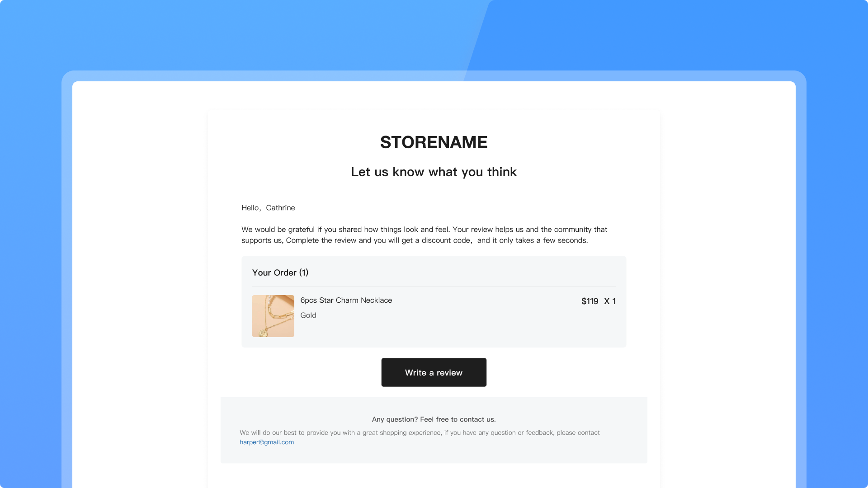Click the name Cathrine in the greeting

pyautogui.click(x=280, y=208)
